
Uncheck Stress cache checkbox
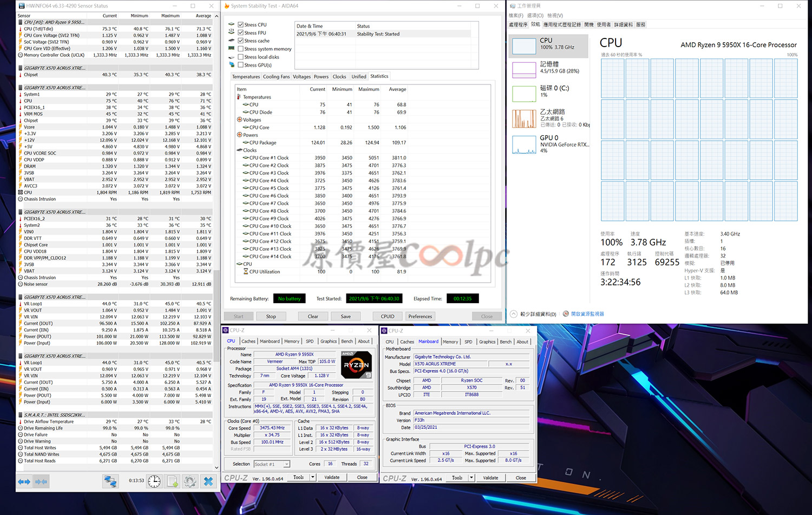[240, 41]
